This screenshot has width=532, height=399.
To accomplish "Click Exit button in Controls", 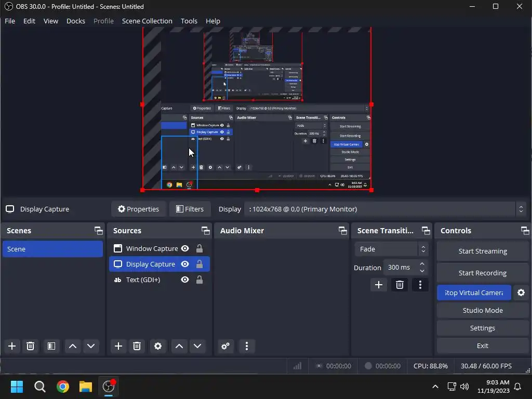I will pyautogui.click(x=483, y=345).
